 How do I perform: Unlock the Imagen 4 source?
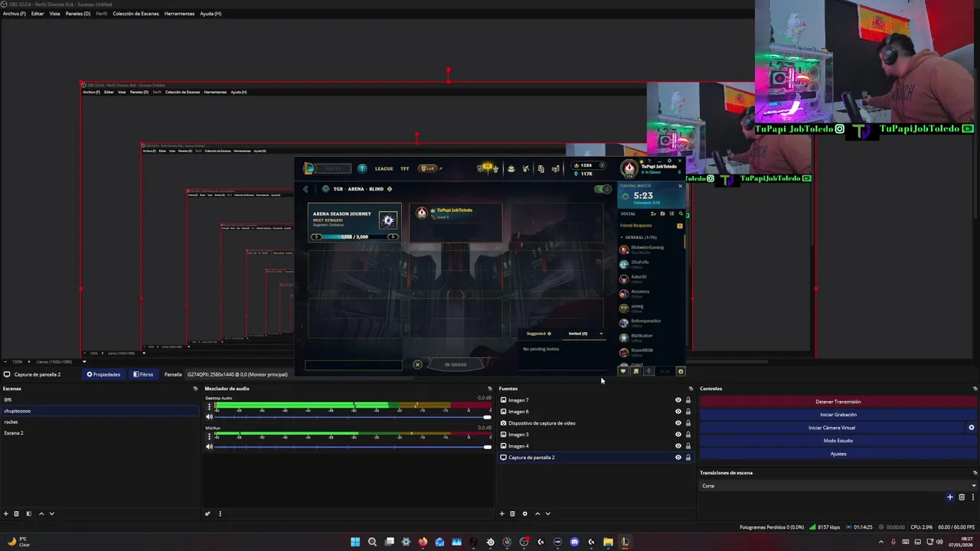688,446
